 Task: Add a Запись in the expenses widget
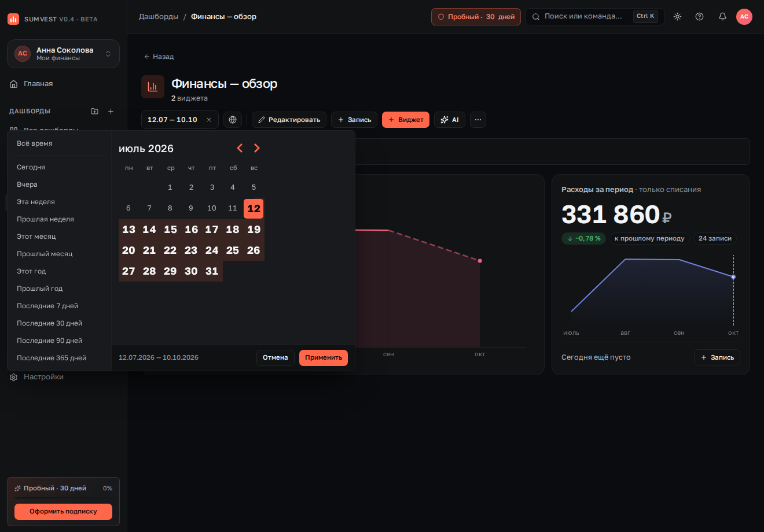click(x=717, y=357)
